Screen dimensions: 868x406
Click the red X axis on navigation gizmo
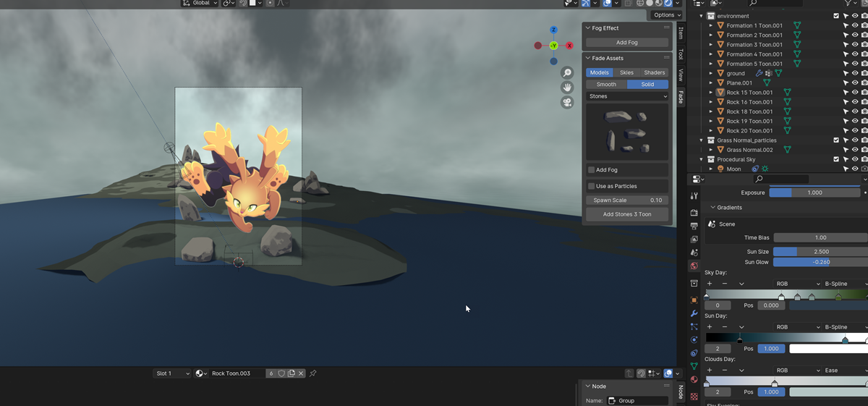click(x=569, y=46)
